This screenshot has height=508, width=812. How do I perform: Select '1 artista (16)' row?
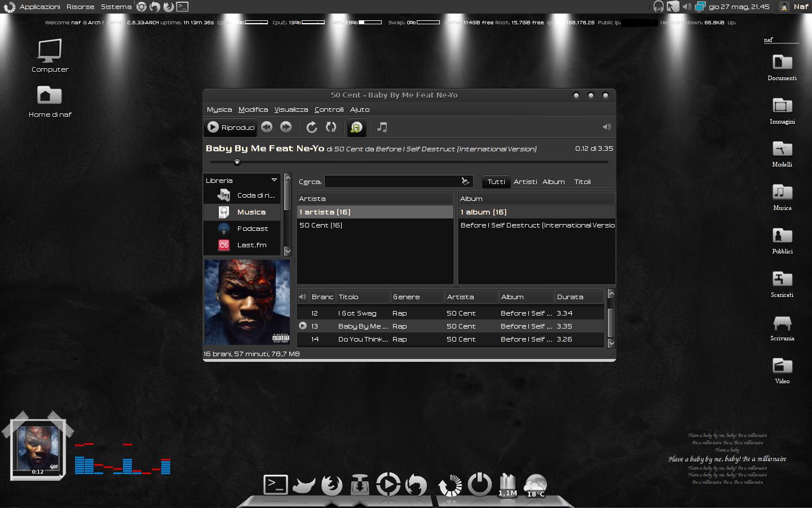pos(375,212)
